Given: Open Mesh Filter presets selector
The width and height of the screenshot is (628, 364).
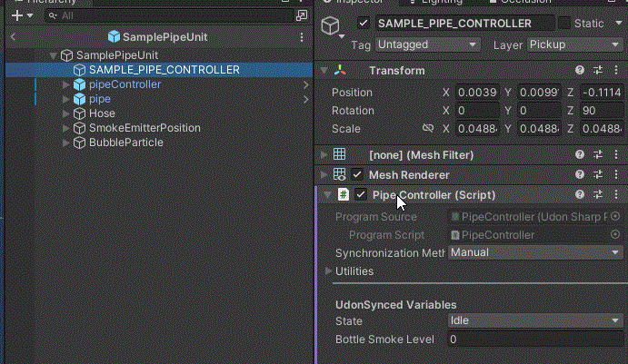Looking at the screenshot, I should click(x=598, y=155).
